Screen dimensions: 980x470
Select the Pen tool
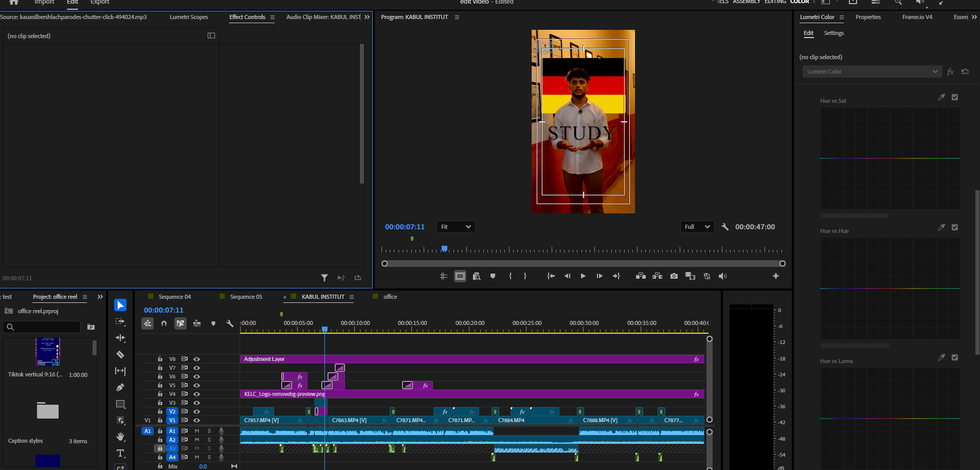click(120, 387)
